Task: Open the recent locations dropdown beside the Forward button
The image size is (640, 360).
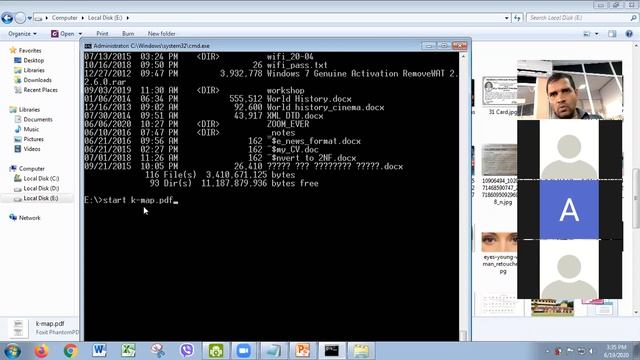Action: pyautogui.click(x=29, y=18)
